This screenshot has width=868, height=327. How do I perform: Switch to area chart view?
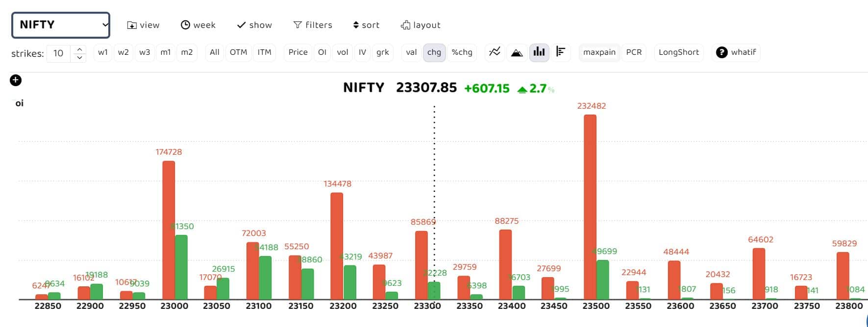517,52
